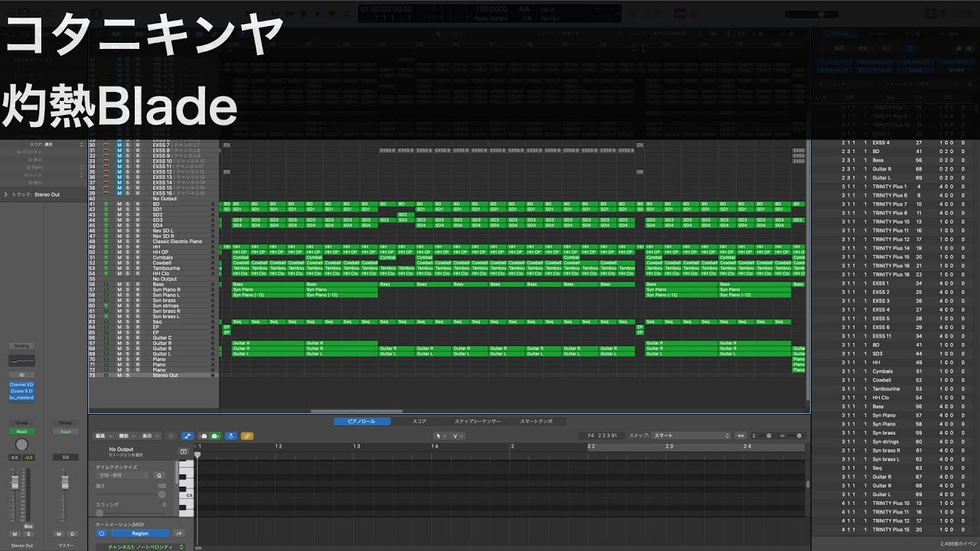This screenshot has width=980, height=551.
Task: Open the 編集 menu in piano roll
Action: [x=103, y=435]
